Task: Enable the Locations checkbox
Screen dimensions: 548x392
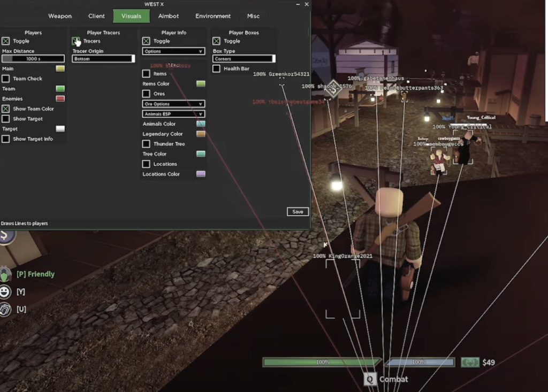Action: 146,164
